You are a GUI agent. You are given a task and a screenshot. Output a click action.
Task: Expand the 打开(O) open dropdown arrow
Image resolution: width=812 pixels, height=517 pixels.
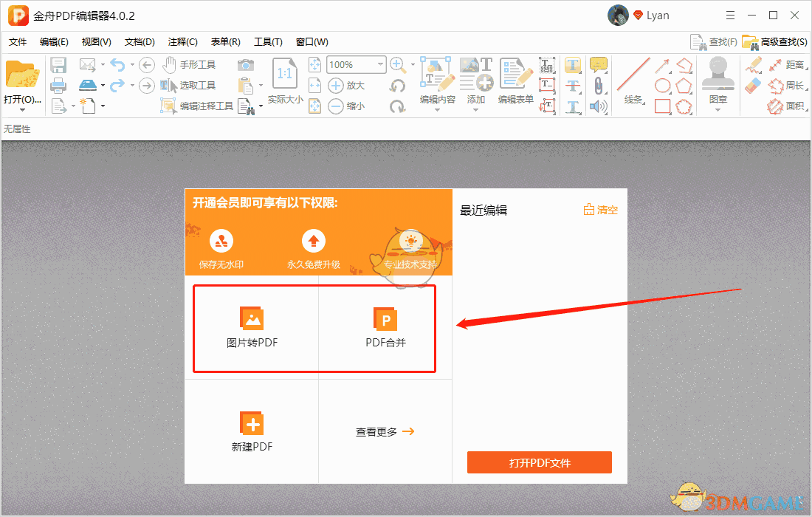pyautogui.click(x=21, y=109)
